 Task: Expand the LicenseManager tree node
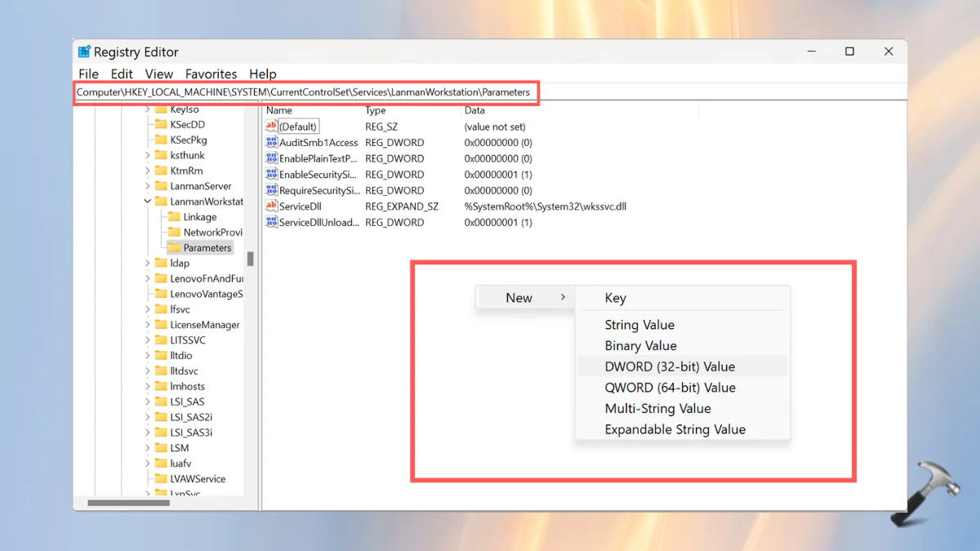(x=147, y=325)
